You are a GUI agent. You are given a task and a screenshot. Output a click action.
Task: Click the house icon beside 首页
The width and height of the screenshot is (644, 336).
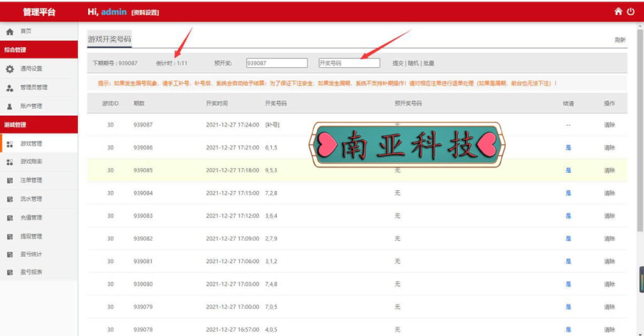10,31
